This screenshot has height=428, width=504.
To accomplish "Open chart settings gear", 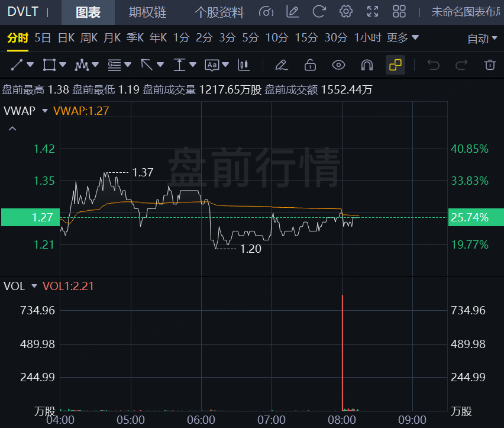I will click(346, 12).
